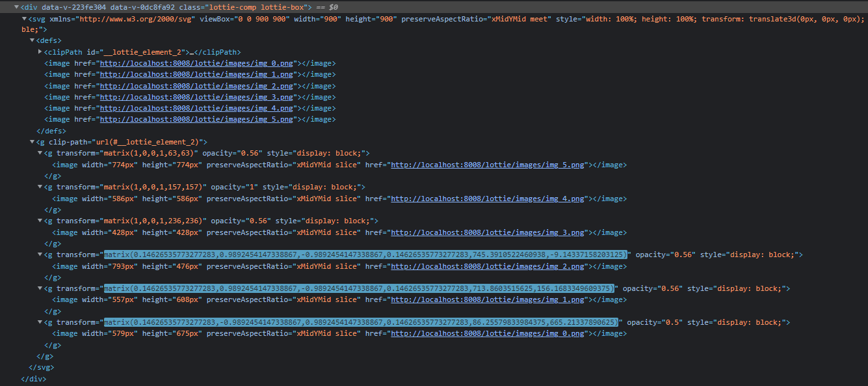
Task: Open img_3.png link inside defs
Action: 198,97
